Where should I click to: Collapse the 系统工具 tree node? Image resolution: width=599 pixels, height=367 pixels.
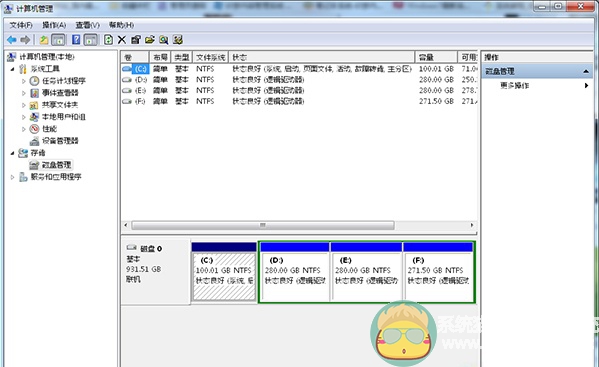[13, 69]
